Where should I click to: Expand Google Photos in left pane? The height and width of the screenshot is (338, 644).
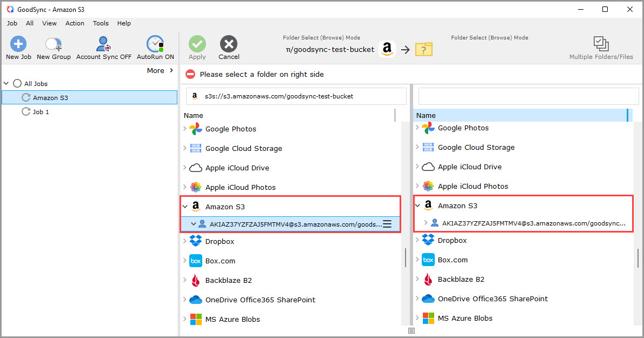tap(185, 129)
